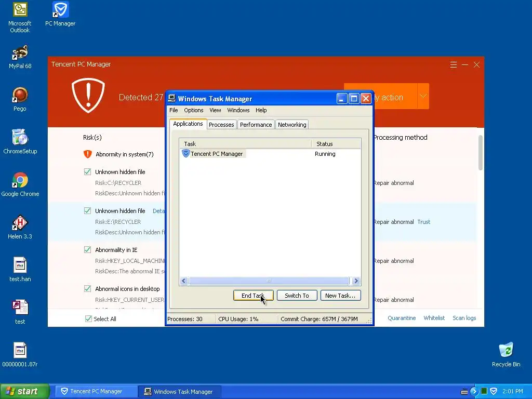Open the dropdown arrow beside the orange action button
Viewport: 532px width, 399px height.
[423, 96]
